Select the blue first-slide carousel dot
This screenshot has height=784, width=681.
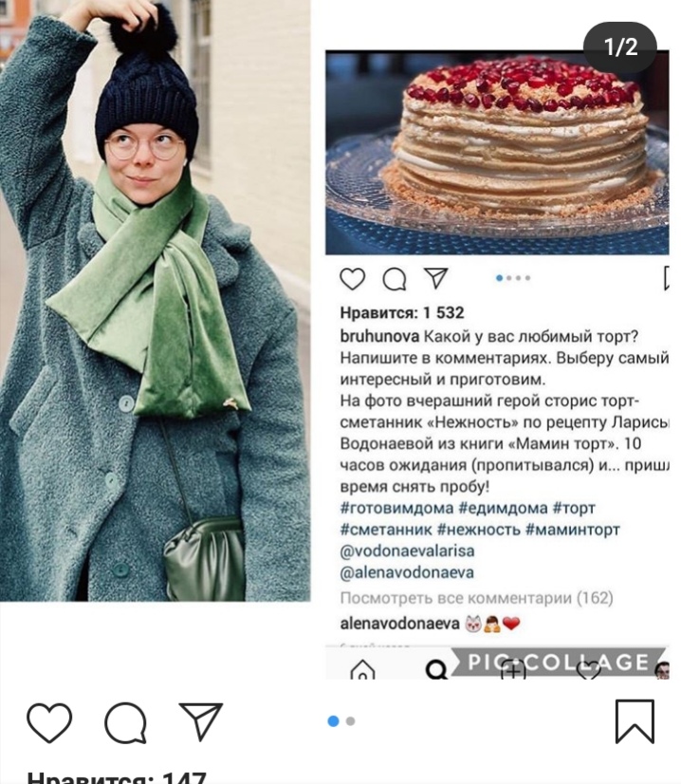(333, 721)
